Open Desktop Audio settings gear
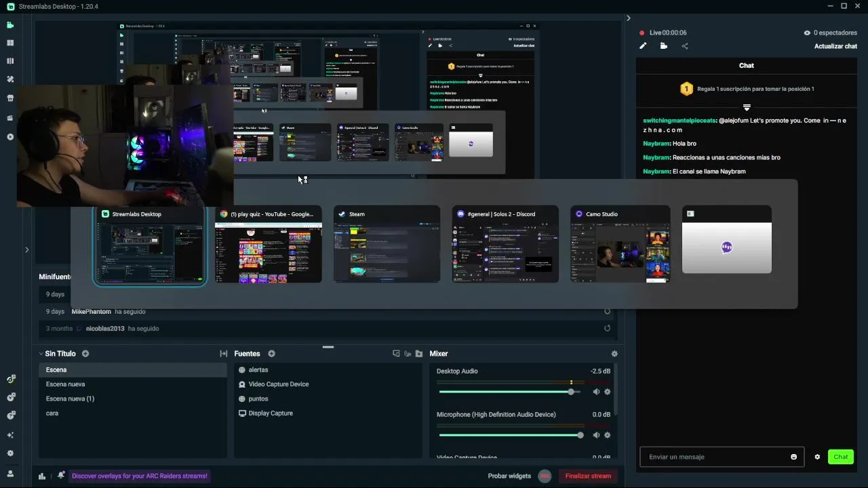The width and height of the screenshot is (868, 488). 607,392
